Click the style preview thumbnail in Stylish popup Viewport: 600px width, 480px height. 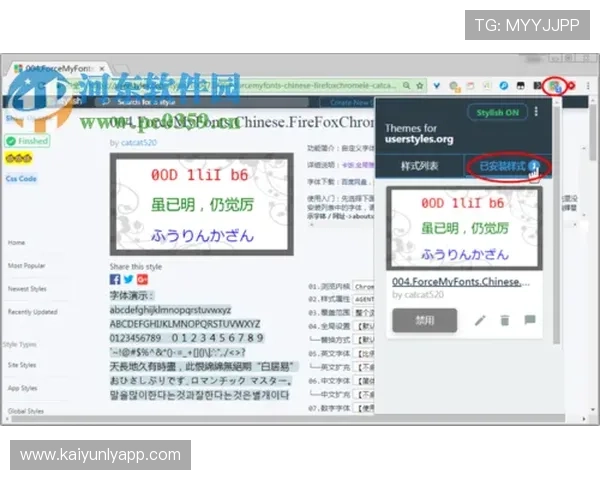[464, 229]
